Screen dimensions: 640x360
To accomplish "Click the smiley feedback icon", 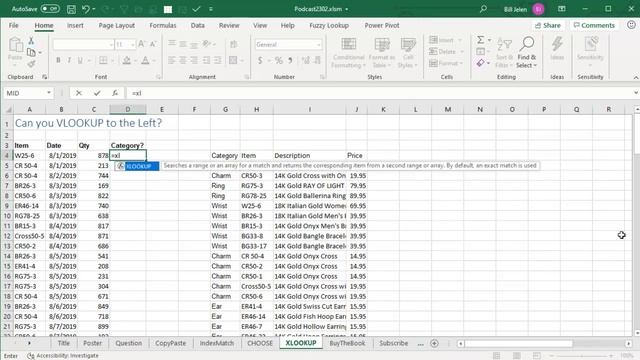I will click(631, 25).
